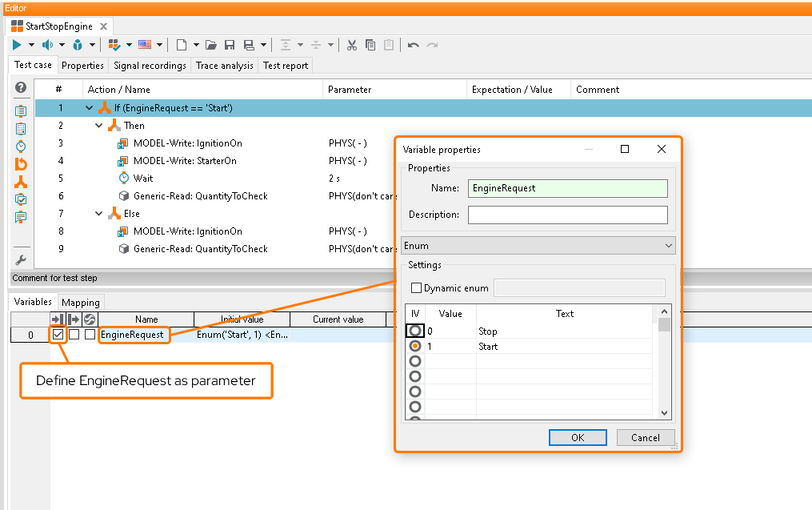
Task: Click the enum table scrollbar down arrow
Action: click(665, 413)
